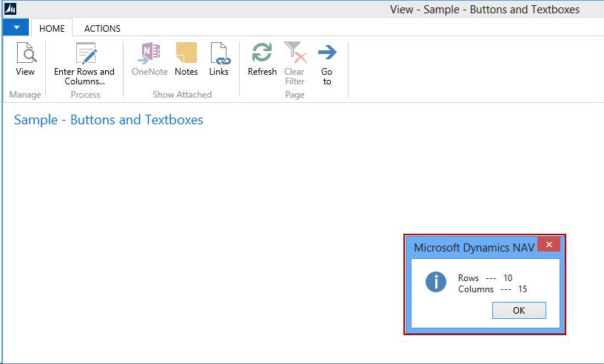The image size is (604, 364).
Task: Switch to the ACTIONS ribbon tab
Action: click(x=102, y=29)
